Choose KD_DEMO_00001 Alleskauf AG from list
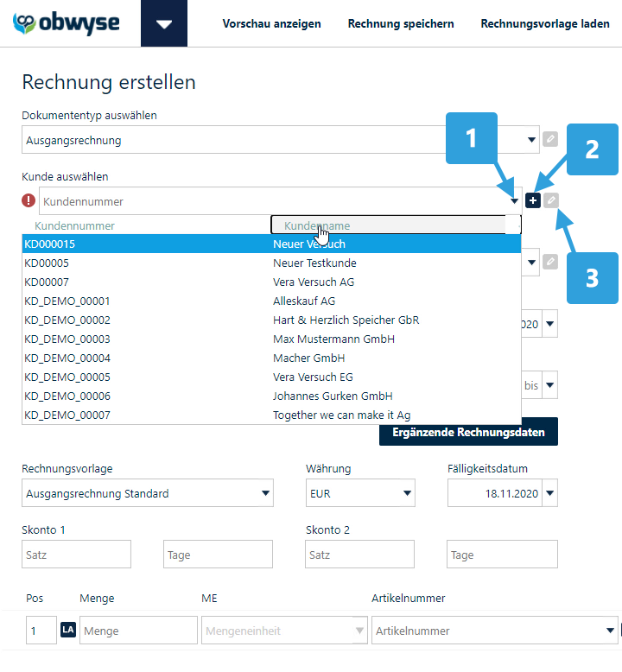Image resolution: width=622 pixels, height=672 pixels. tap(272, 301)
